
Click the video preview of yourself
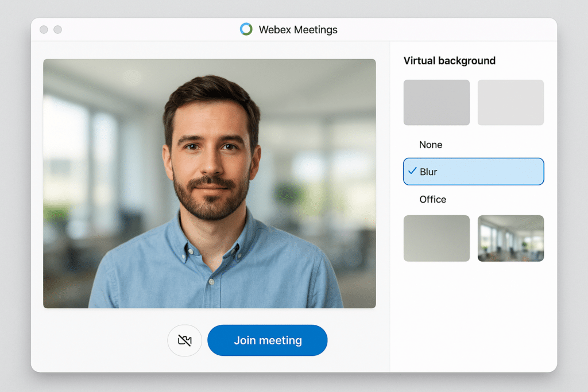point(209,183)
